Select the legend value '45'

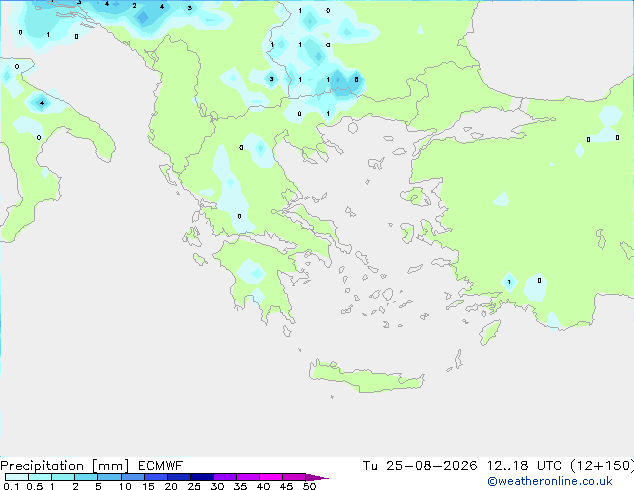(286, 486)
